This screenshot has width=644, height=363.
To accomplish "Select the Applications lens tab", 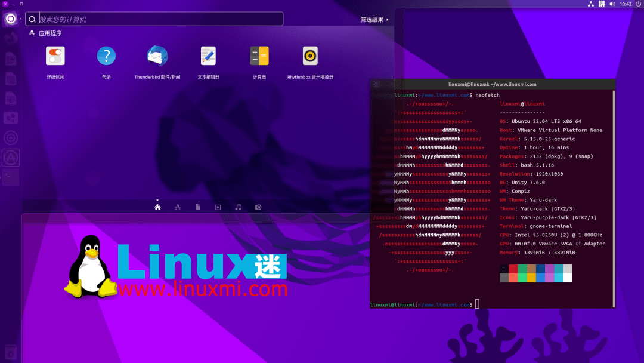I will (x=178, y=207).
